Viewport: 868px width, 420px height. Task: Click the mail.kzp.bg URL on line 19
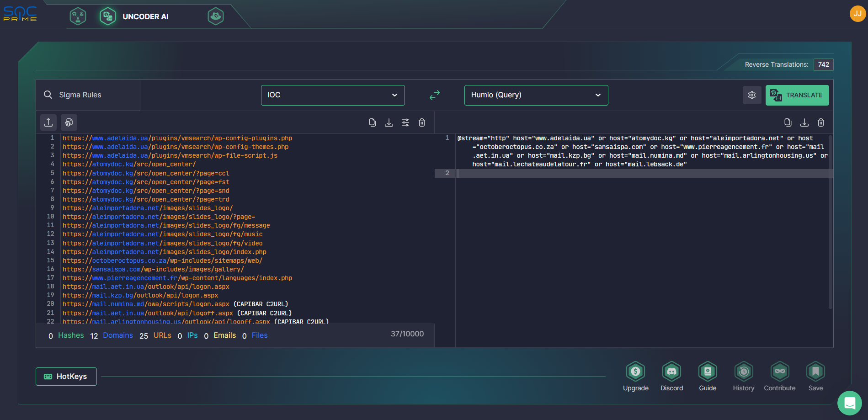pyautogui.click(x=140, y=295)
